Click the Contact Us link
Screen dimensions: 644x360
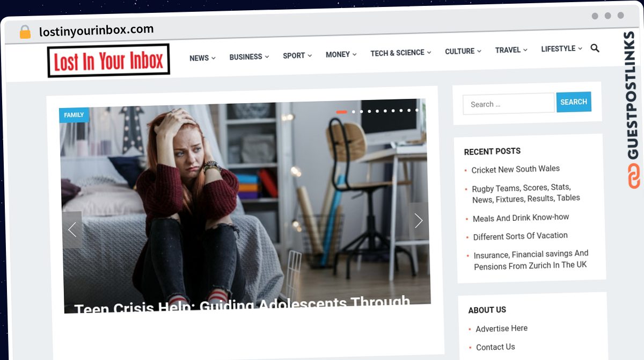click(x=495, y=347)
